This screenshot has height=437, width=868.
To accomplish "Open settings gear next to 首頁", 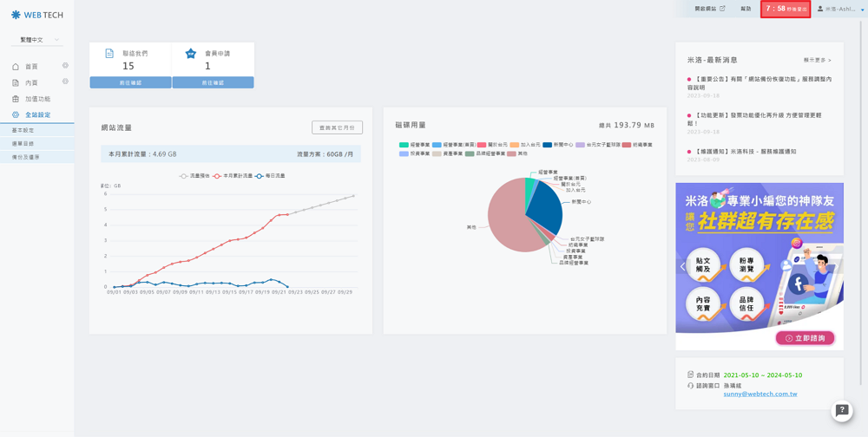I will pos(65,66).
